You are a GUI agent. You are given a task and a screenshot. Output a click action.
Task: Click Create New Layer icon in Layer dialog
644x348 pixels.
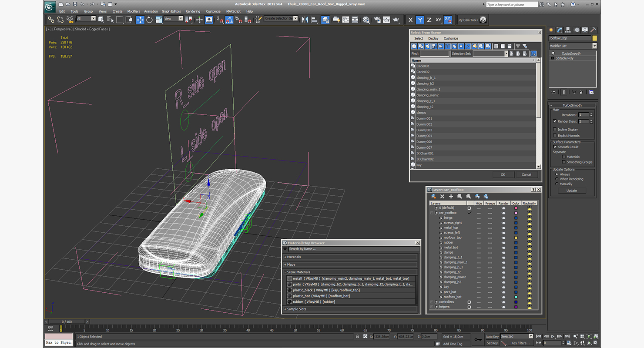tap(434, 197)
